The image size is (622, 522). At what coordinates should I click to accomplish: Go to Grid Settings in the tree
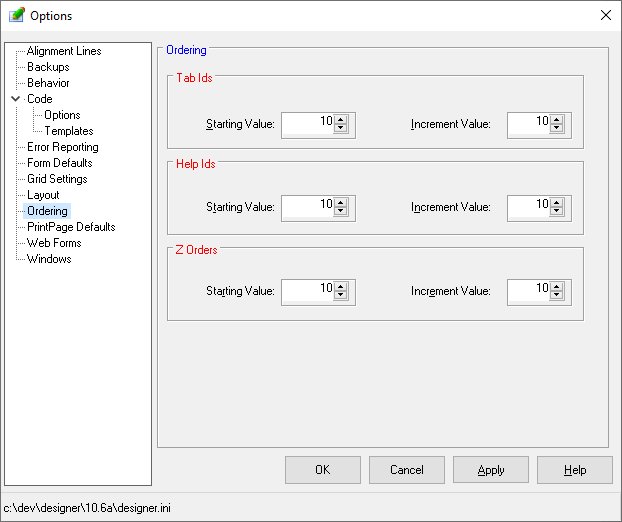[57, 179]
